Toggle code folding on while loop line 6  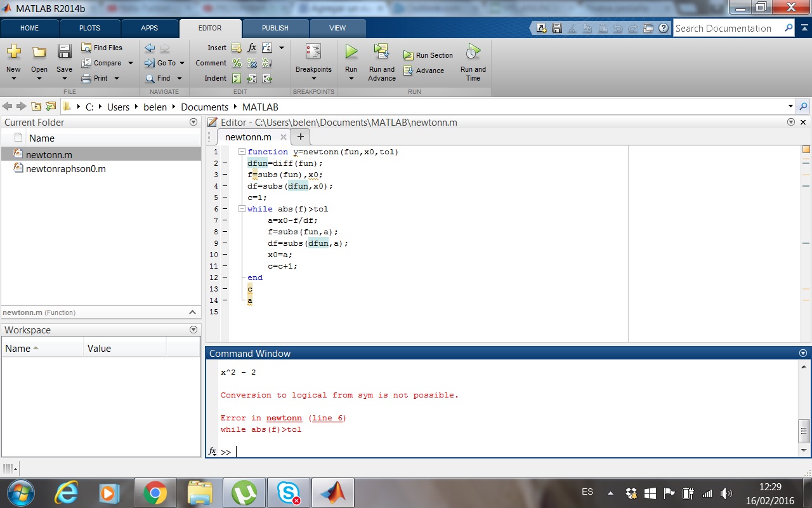[x=242, y=209]
